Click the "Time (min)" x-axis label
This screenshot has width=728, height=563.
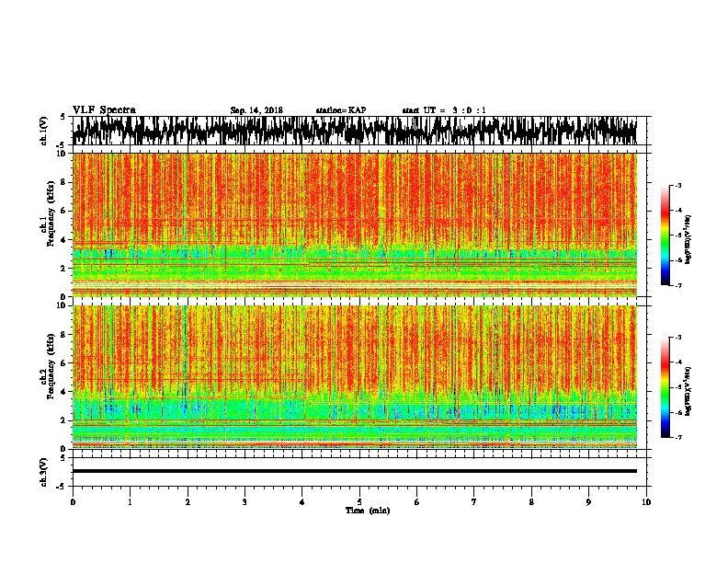(x=368, y=511)
